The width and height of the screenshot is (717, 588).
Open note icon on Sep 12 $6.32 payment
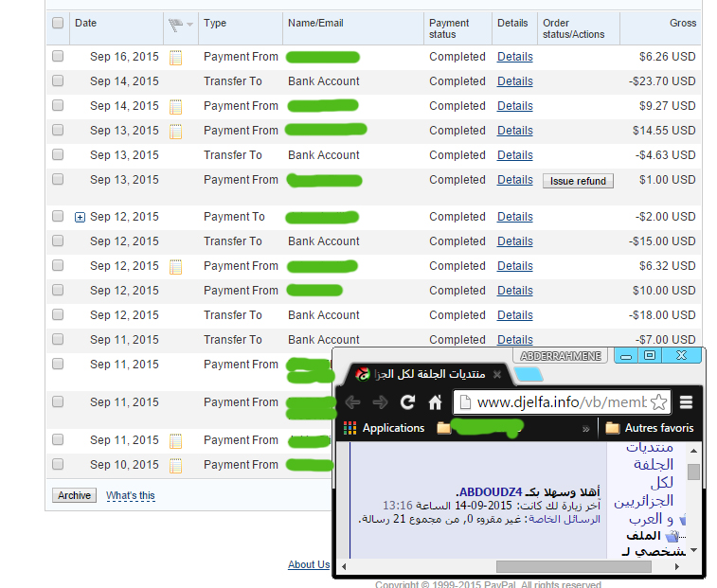pyautogui.click(x=175, y=267)
